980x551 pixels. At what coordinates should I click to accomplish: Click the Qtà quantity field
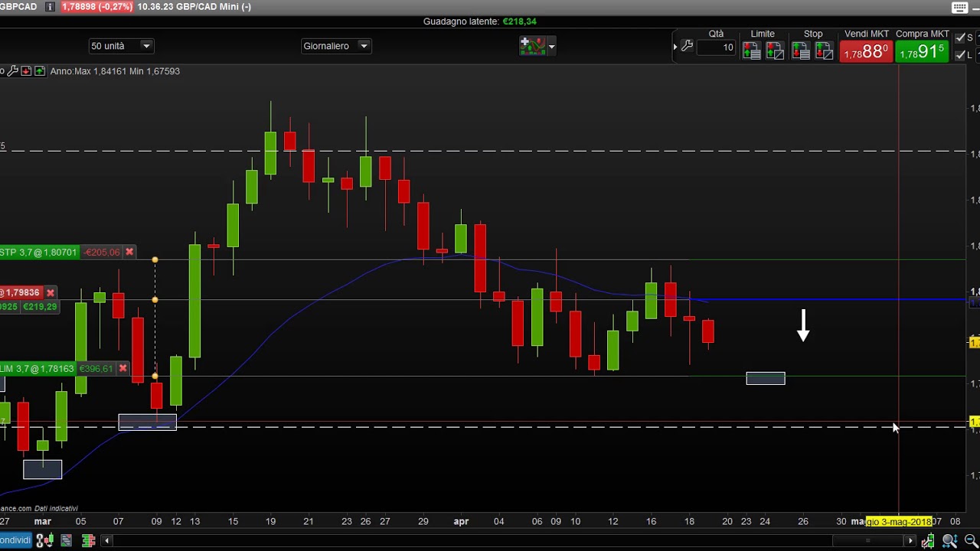tap(716, 47)
